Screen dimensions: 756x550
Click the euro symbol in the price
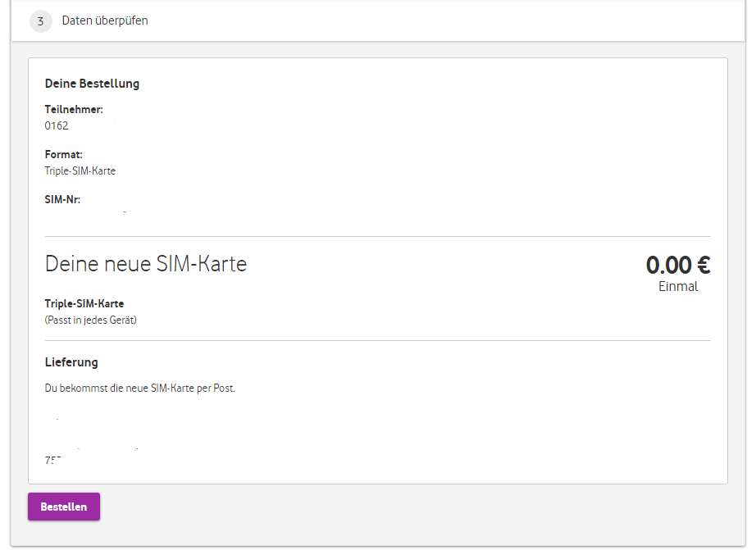point(703,265)
